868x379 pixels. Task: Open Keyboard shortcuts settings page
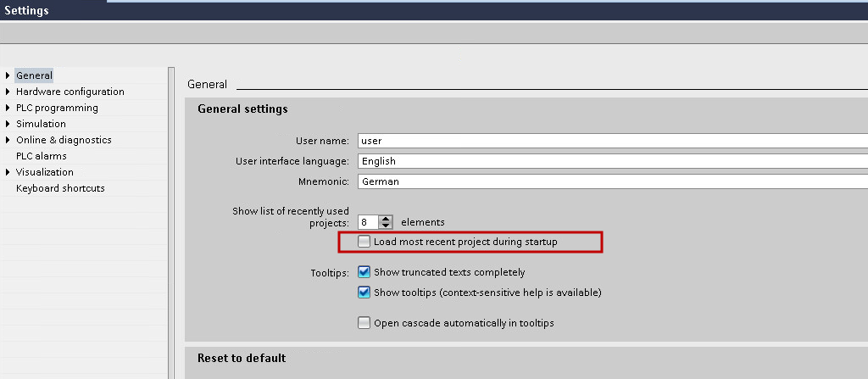[60, 188]
